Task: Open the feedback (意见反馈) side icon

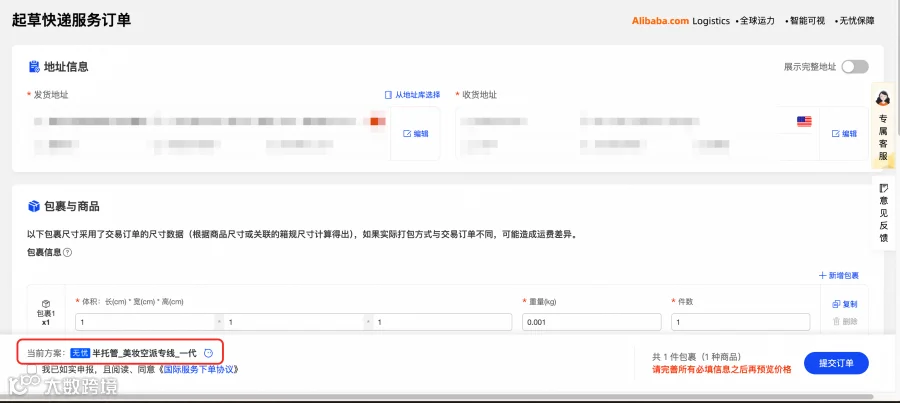Action: point(883,188)
